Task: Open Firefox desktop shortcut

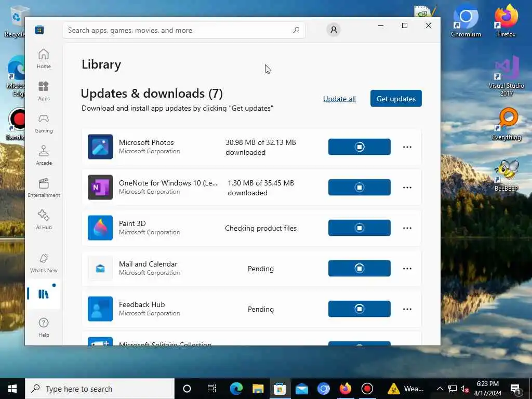Action: click(x=506, y=20)
